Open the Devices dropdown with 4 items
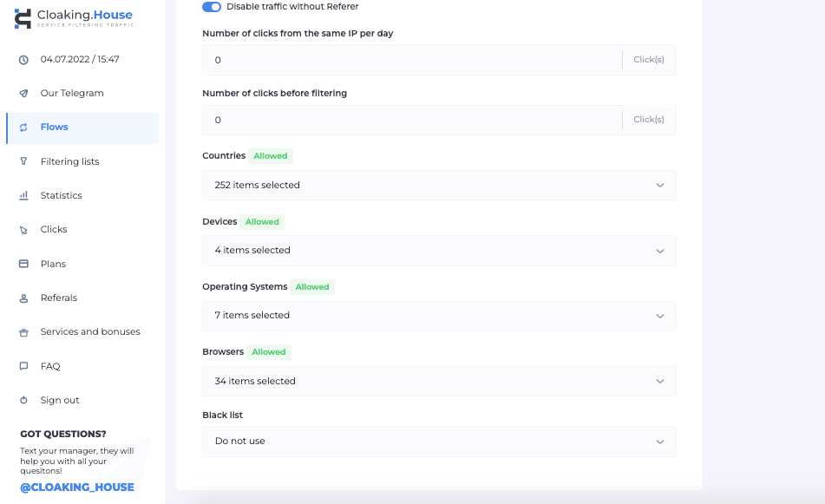Image resolution: width=825 pixels, height=504 pixels. click(x=439, y=251)
